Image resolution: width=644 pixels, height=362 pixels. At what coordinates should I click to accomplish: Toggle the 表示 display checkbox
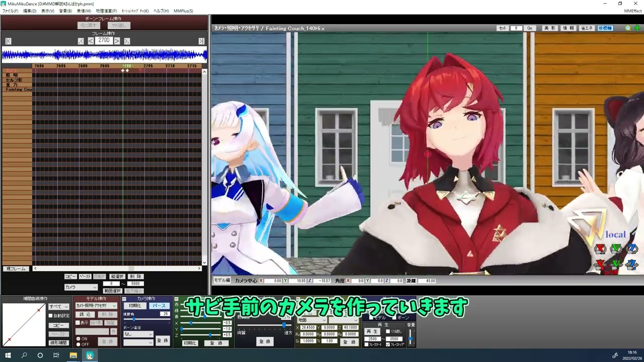click(x=77, y=323)
